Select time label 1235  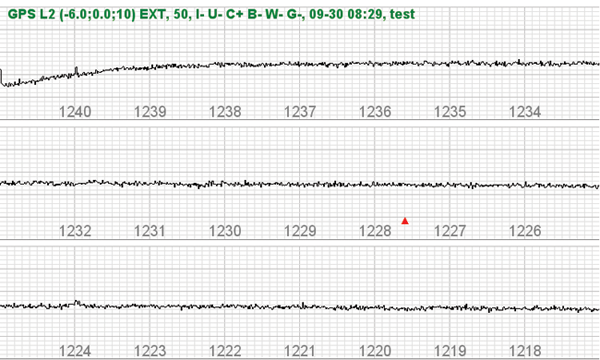tap(450, 112)
